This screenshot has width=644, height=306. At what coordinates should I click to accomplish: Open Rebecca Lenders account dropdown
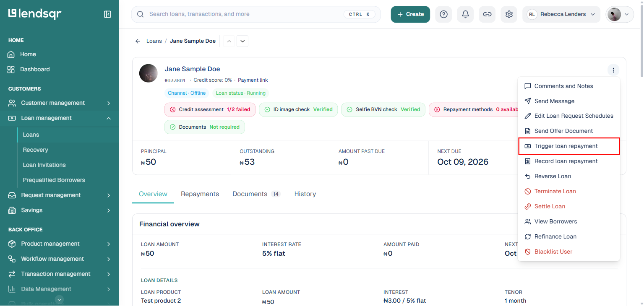[561, 14]
